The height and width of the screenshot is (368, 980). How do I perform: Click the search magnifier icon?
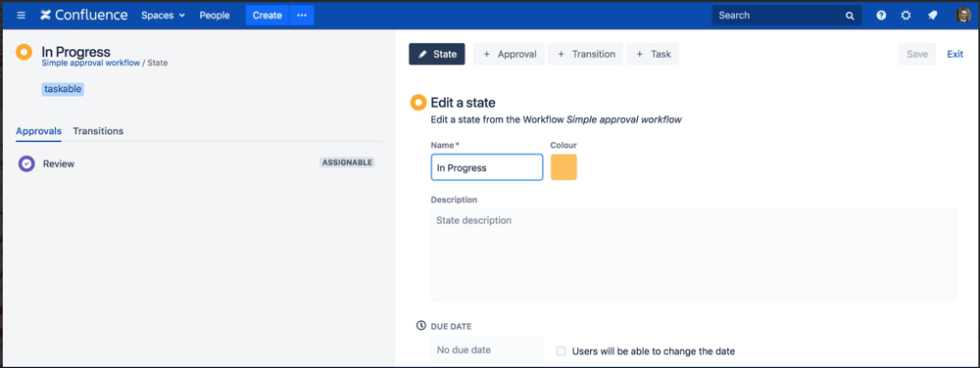(x=850, y=16)
